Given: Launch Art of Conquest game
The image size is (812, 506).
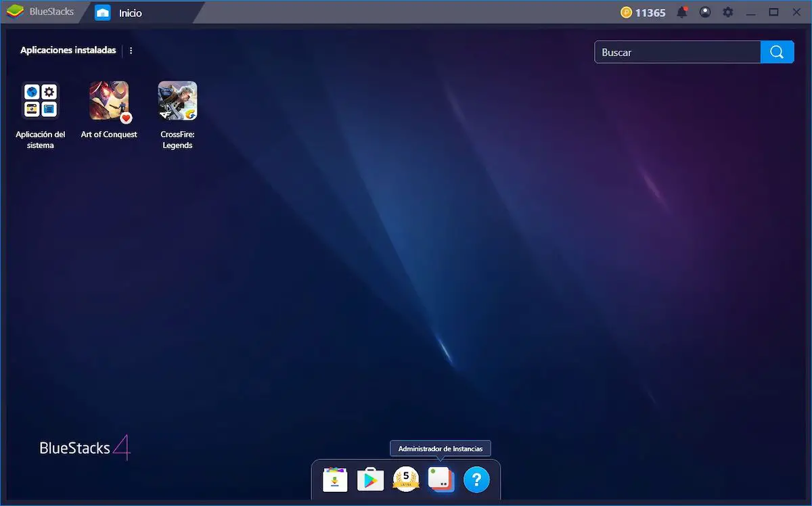Looking at the screenshot, I should click(x=109, y=101).
